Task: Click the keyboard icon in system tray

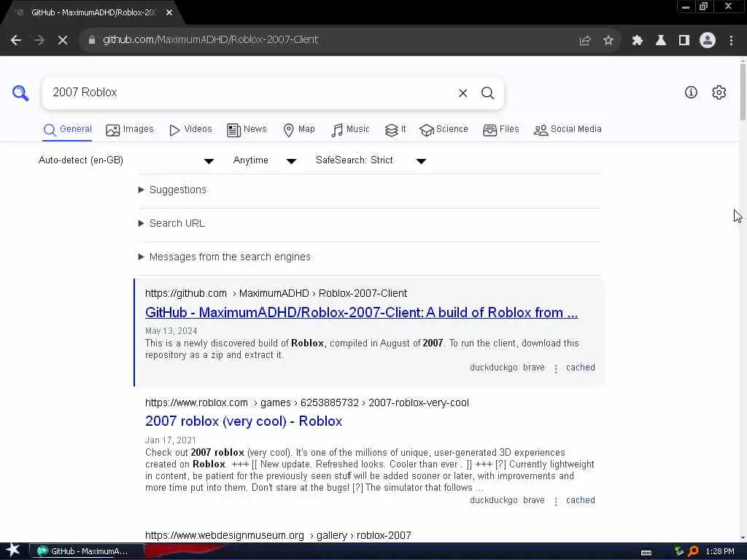Action: coord(646,553)
